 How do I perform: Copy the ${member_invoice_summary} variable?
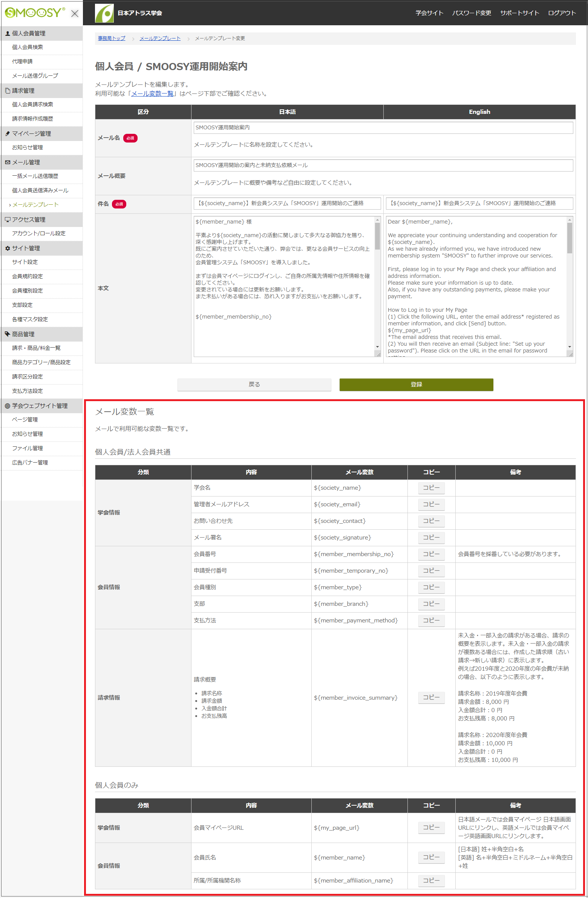point(432,698)
